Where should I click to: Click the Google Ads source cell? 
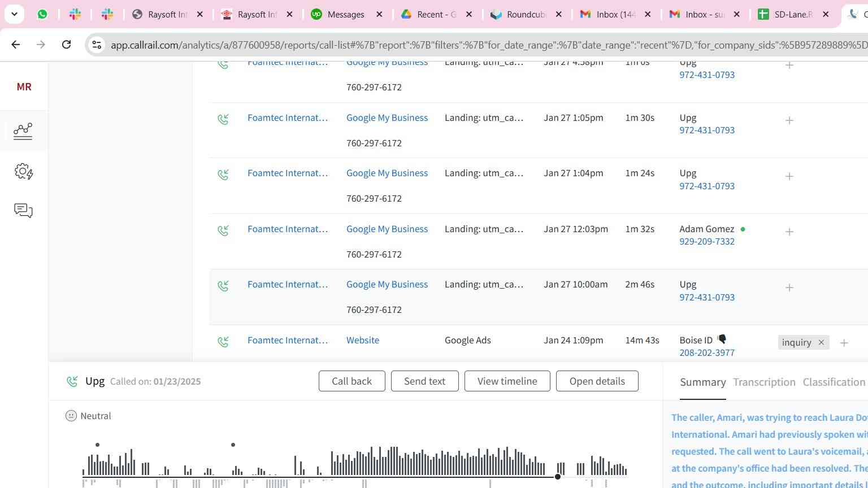tap(467, 340)
